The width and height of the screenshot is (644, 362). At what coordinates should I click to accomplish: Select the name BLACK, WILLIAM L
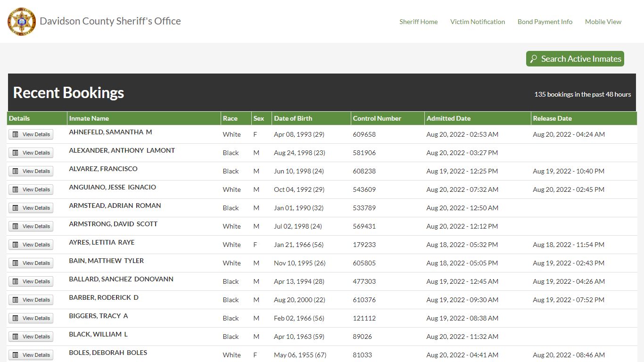[99, 334]
